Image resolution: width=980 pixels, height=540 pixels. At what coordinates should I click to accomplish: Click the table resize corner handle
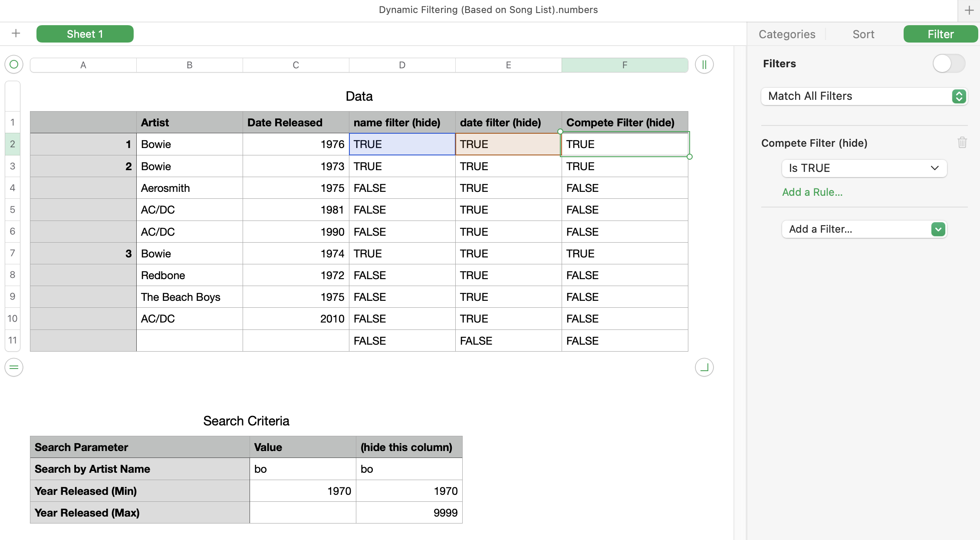point(704,368)
